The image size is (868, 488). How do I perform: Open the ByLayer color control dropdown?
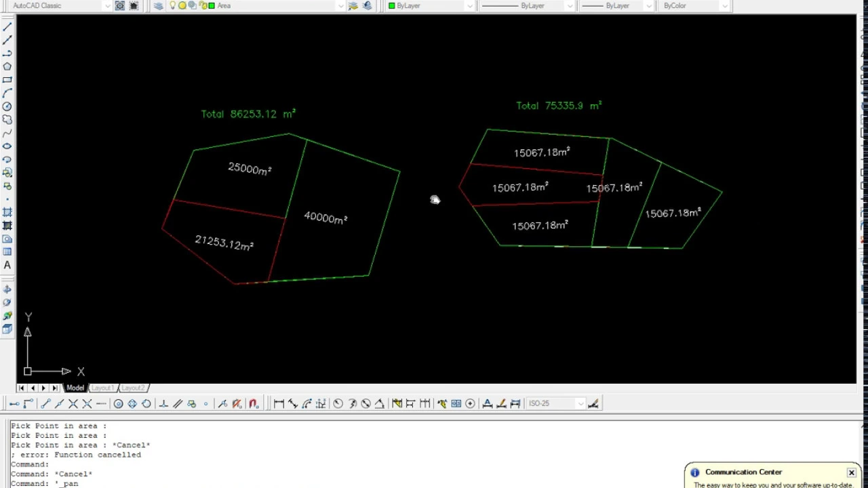click(x=469, y=5)
